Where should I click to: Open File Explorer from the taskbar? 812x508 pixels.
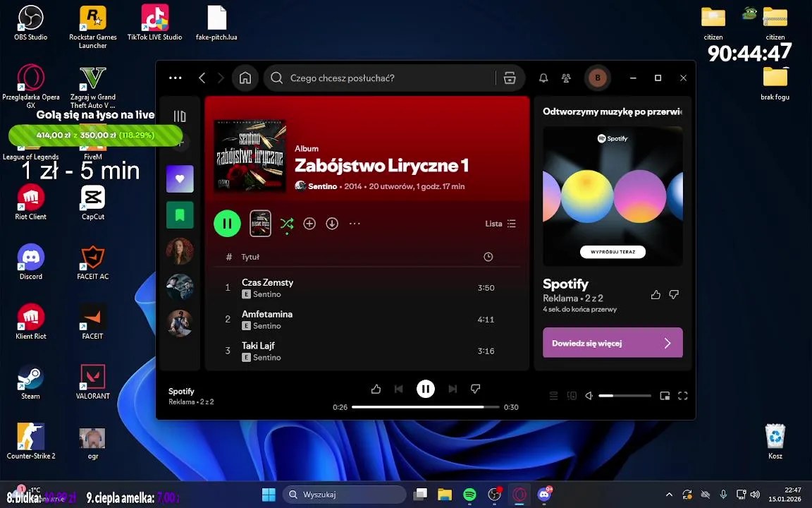(445, 495)
